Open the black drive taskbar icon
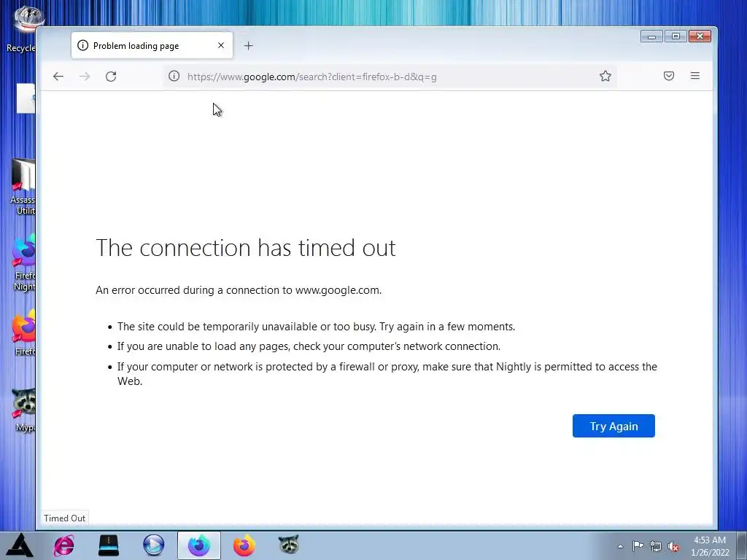Screen dimensions: 747x560 pyautogui.click(x=109, y=545)
